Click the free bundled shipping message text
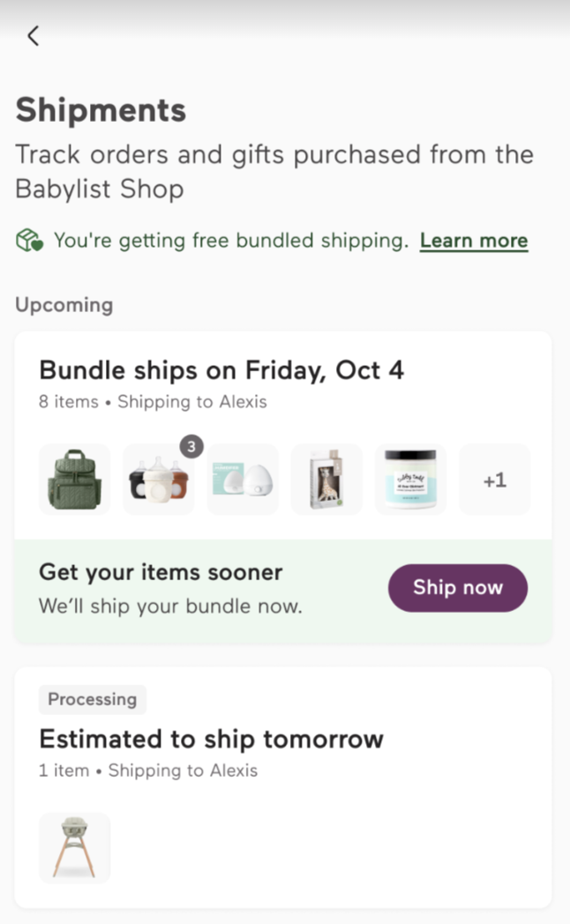The height and width of the screenshot is (924, 570). 231,241
